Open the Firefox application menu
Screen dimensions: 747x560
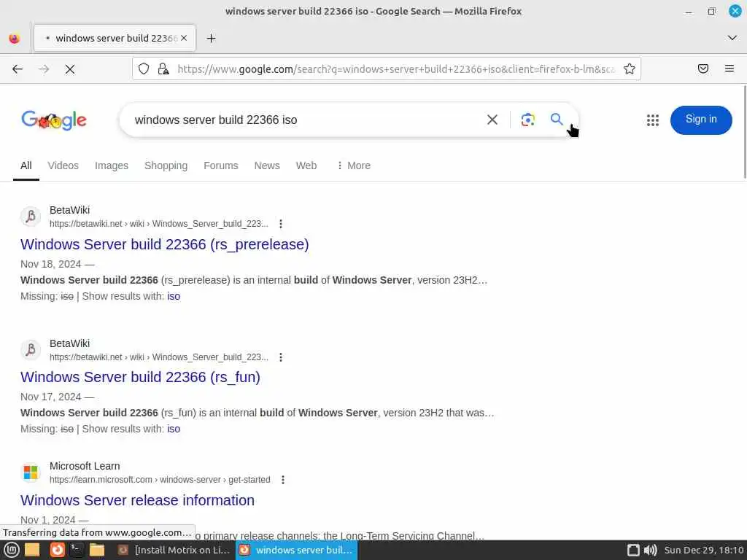coord(729,69)
